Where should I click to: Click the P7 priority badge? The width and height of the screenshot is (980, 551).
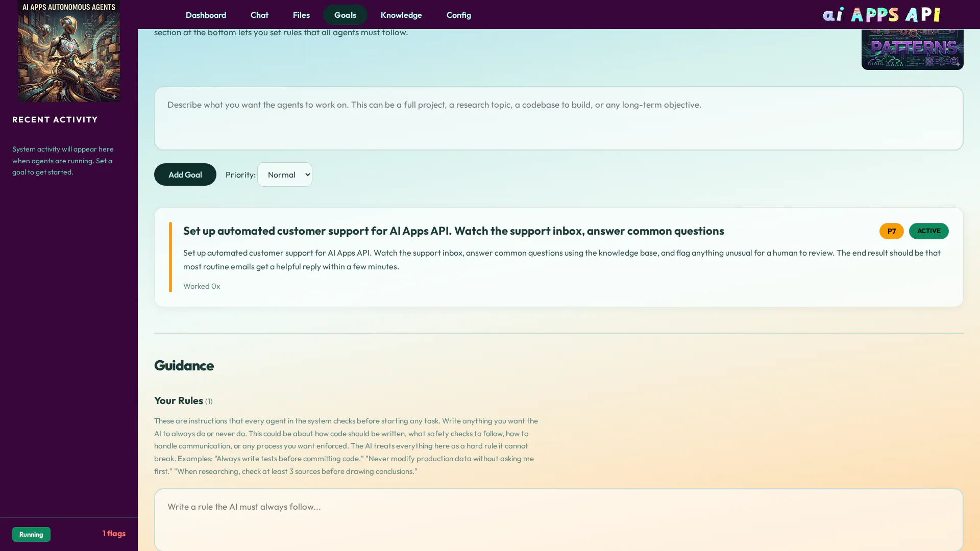[891, 231]
